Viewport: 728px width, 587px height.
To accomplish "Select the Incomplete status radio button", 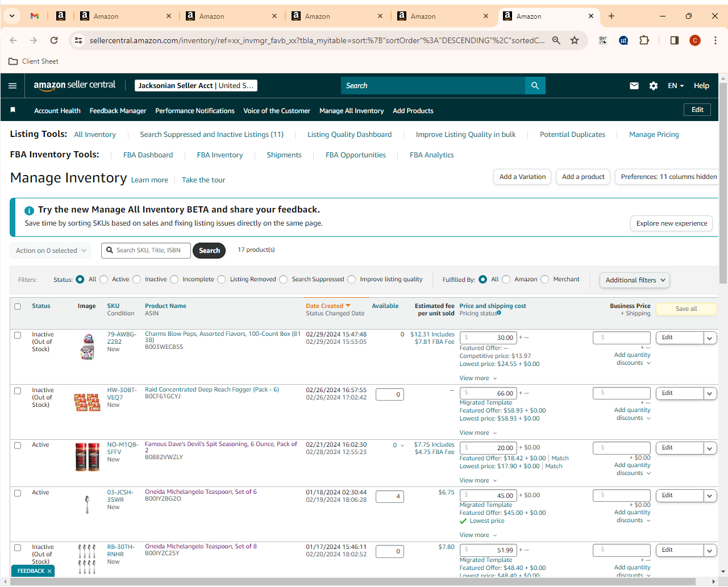I will 174,280.
